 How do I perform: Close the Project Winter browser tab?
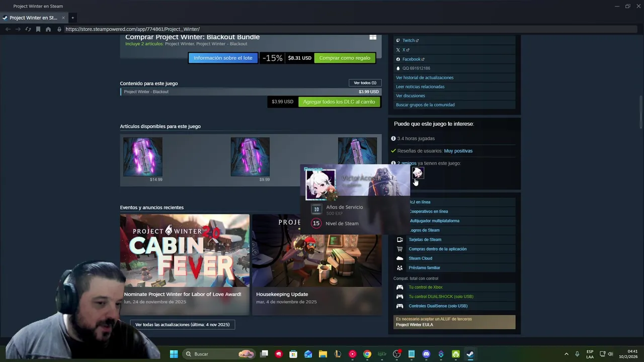[x=63, y=18]
